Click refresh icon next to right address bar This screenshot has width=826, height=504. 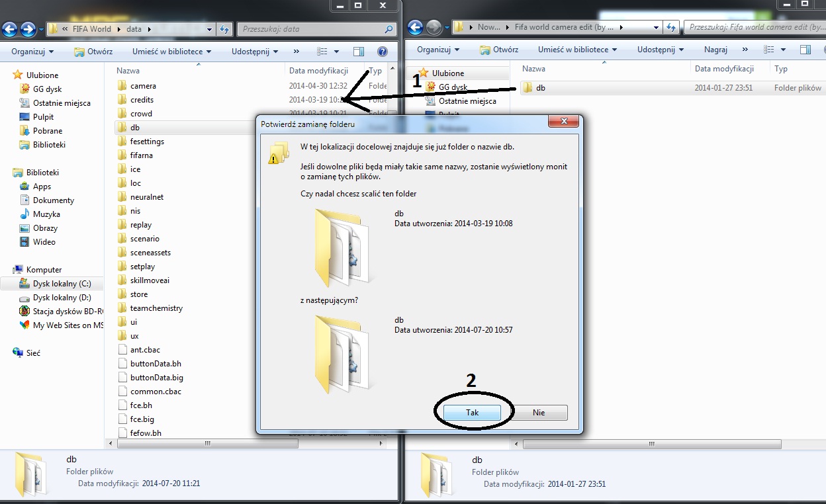[x=671, y=27]
